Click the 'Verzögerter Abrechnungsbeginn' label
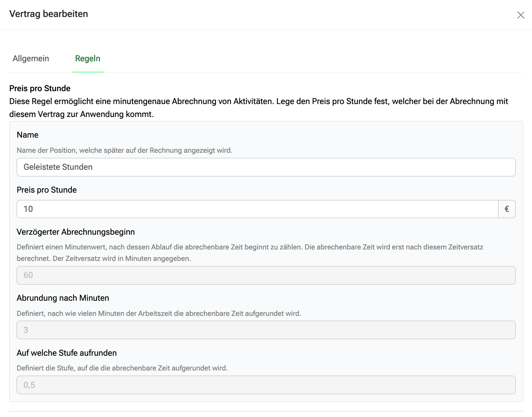The image size is (532, 417). pos(76,232)
